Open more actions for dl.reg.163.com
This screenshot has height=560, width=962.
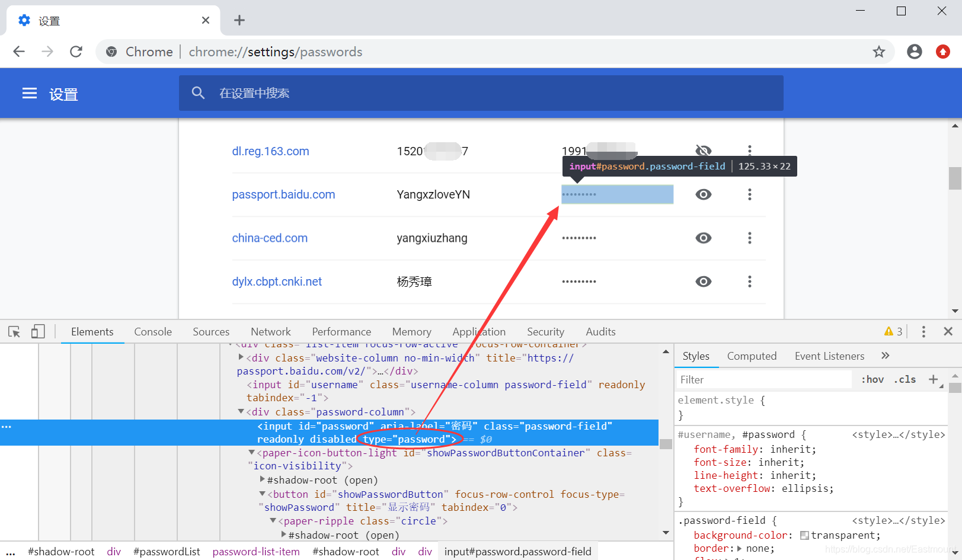(750, 150)
